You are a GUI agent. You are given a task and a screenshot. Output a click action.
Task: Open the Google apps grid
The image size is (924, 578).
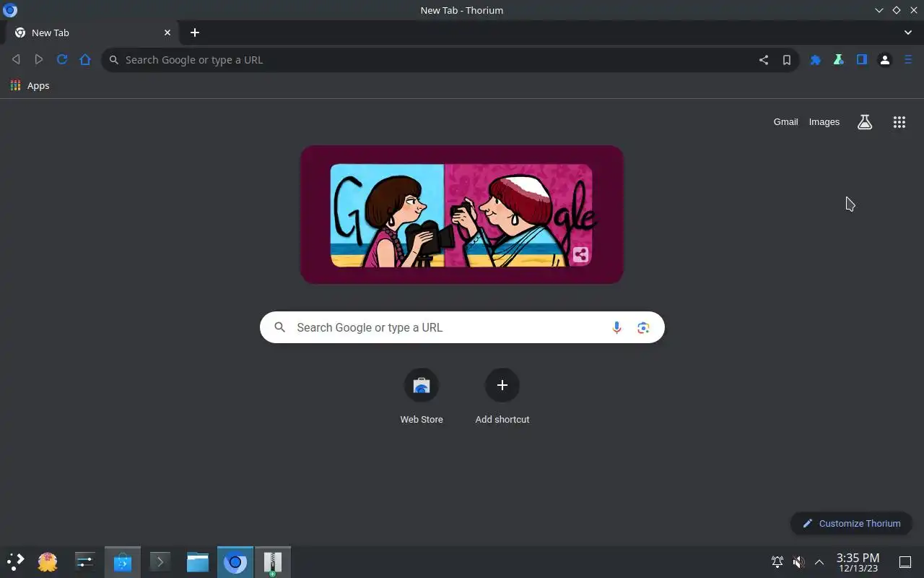[899, 122]
